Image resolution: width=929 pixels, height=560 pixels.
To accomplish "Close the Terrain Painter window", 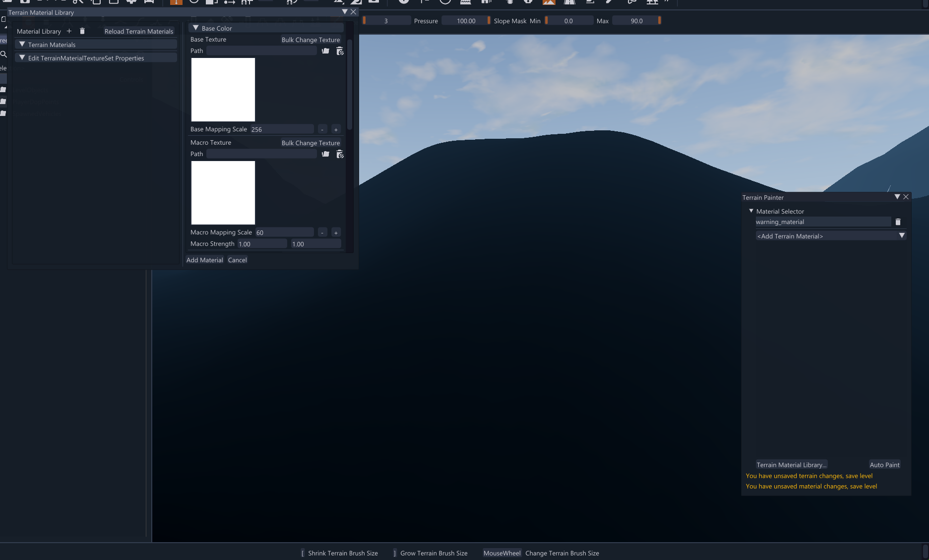I will 906,197.
